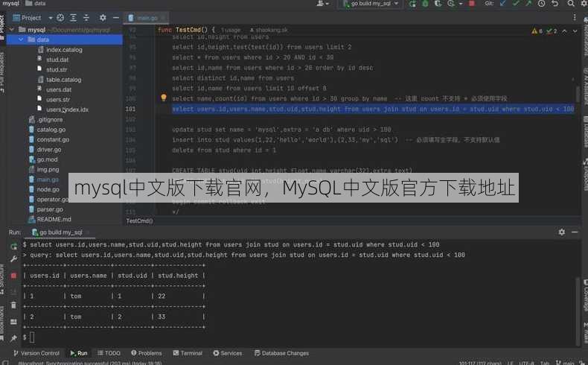
Task: Open README.md in project tree
Action: (x=54, y=219)
